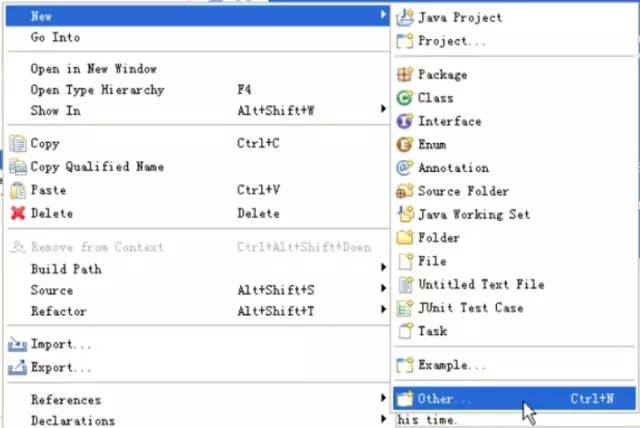Click the Paste clipboard icon
Image resolution: width=640 pixels, height=428 pixels.
coord(18,190)
